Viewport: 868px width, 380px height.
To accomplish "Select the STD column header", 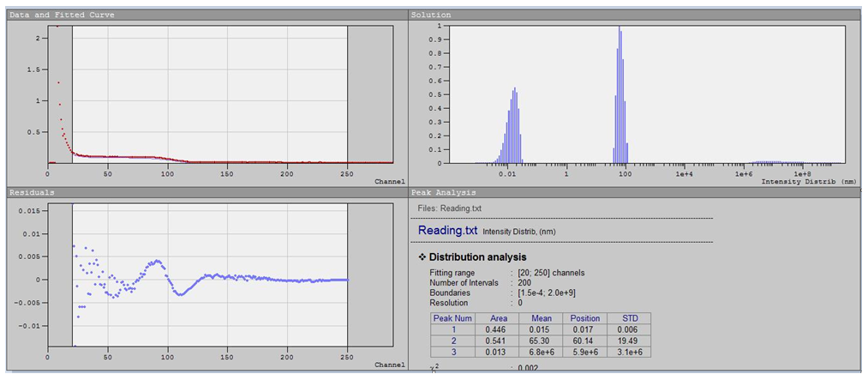I will pyautogui.click(x=630, y=318).
